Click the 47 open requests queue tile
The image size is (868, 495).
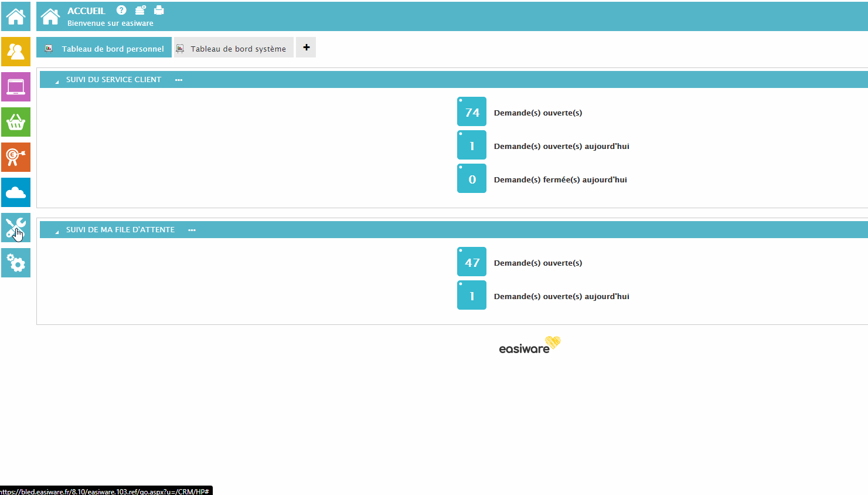tap(472, 262)
